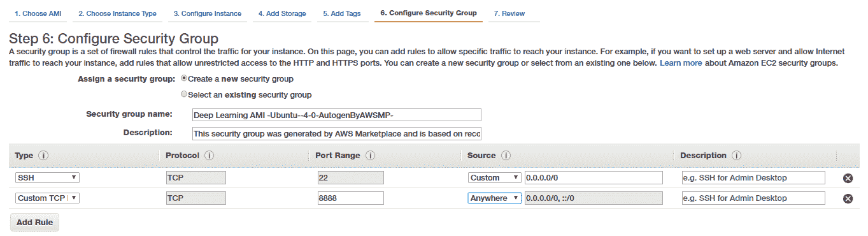Click the 8888 port range field
This screenshot has width=868, height=236.
click(351, 198)
